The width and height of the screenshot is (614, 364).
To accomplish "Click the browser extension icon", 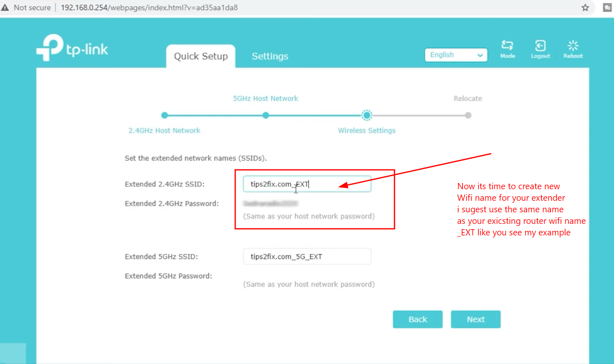I will [x=607, y=7].
